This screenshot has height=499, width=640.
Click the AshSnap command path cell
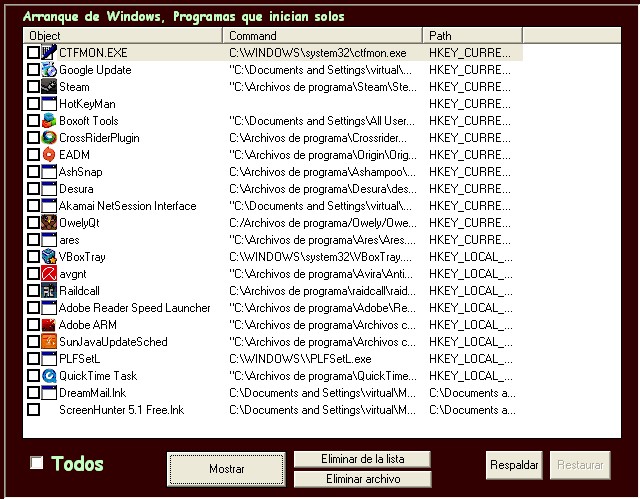click(x=322, y=172)
